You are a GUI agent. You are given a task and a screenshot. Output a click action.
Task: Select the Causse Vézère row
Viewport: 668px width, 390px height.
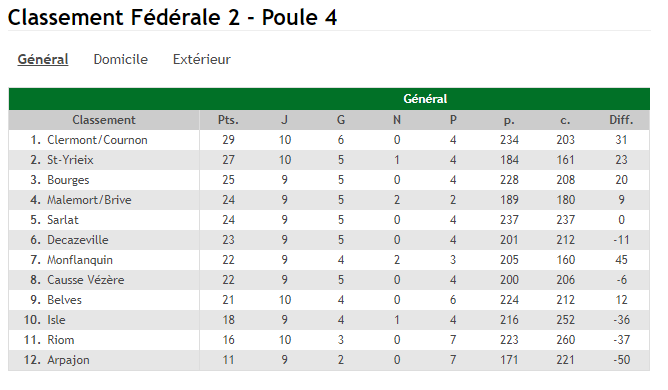329,280
